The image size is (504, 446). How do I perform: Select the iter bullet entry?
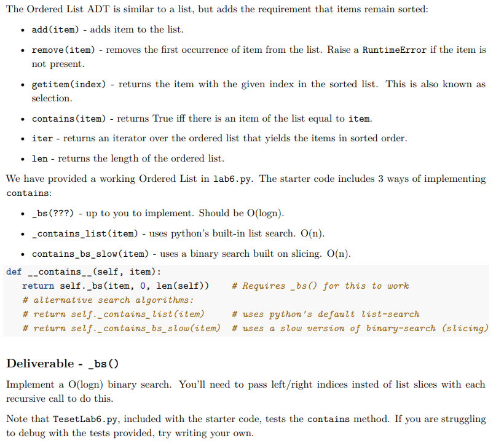tap(40, 138)
